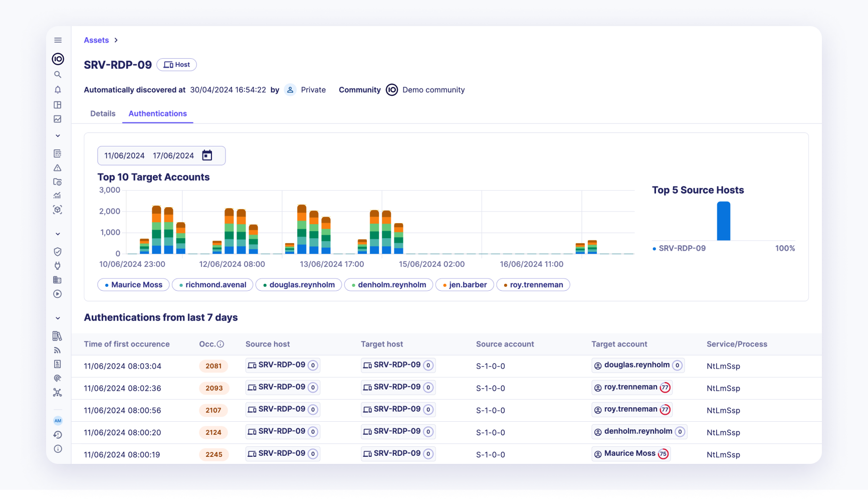Open douglas.reynholm target account in first row

tap(636, 365)
